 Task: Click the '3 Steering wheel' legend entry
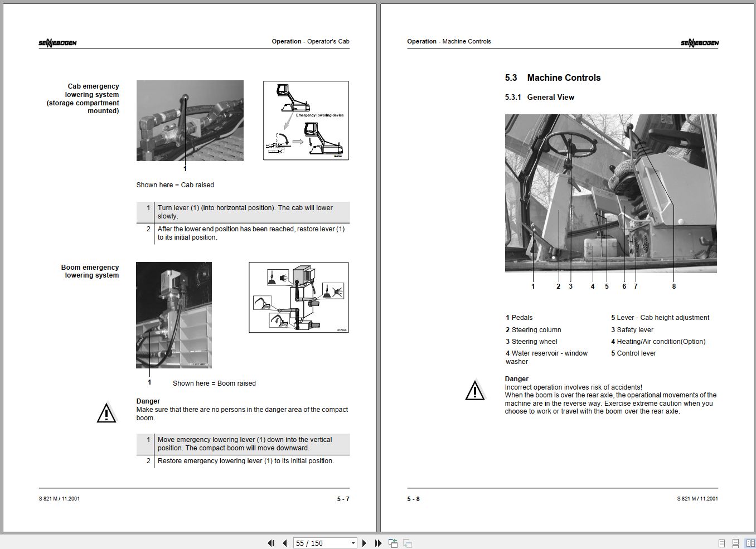coord(531,342)
